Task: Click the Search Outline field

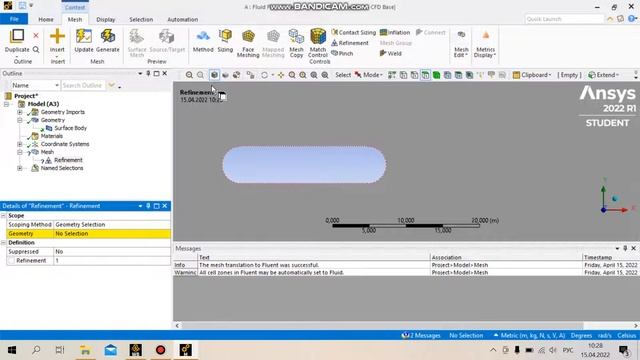Action: (83, 85)
